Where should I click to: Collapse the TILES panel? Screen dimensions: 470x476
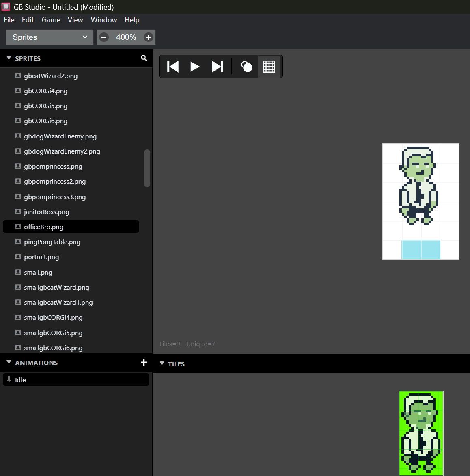click(162, 363)
